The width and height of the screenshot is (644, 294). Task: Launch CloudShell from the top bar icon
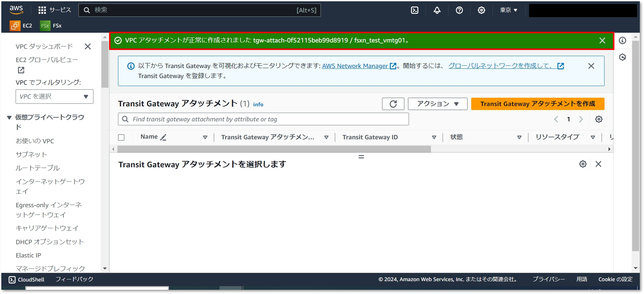414,10
